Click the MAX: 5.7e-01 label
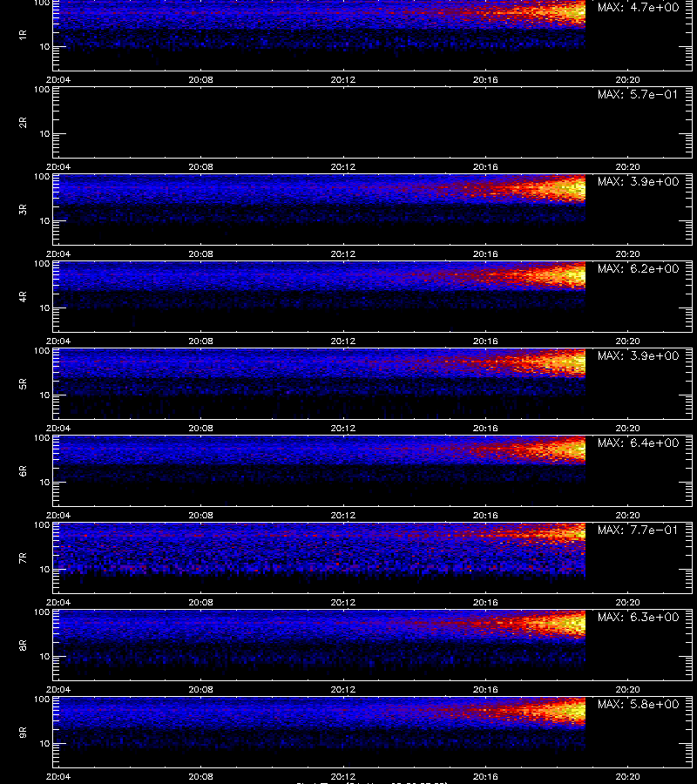Screen dimensions: 697x784 [639, 94]
